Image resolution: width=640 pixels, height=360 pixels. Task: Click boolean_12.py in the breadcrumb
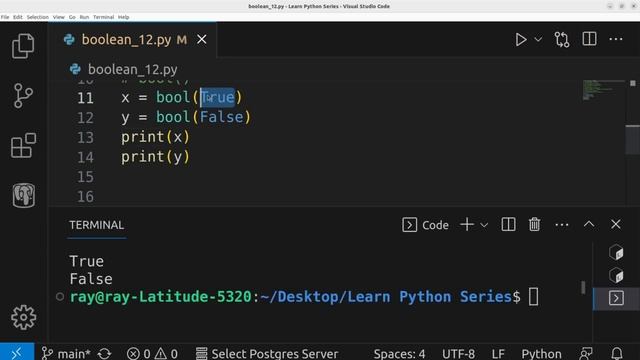132,69
